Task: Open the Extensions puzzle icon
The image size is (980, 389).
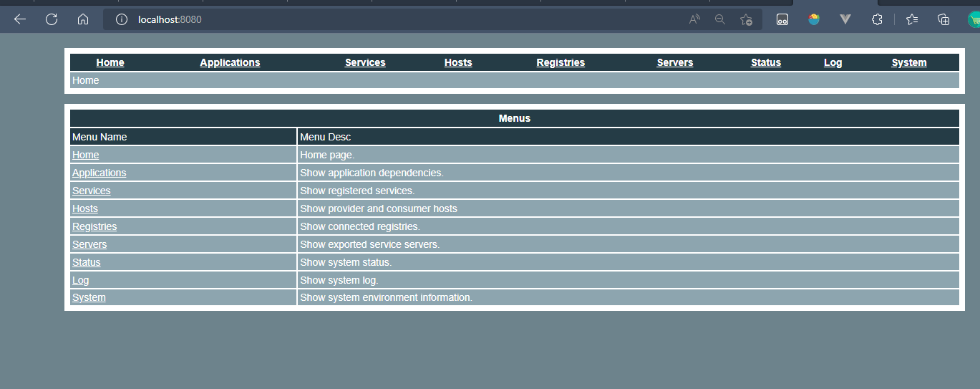Action: pyautogui.click(x=877, y=19)
